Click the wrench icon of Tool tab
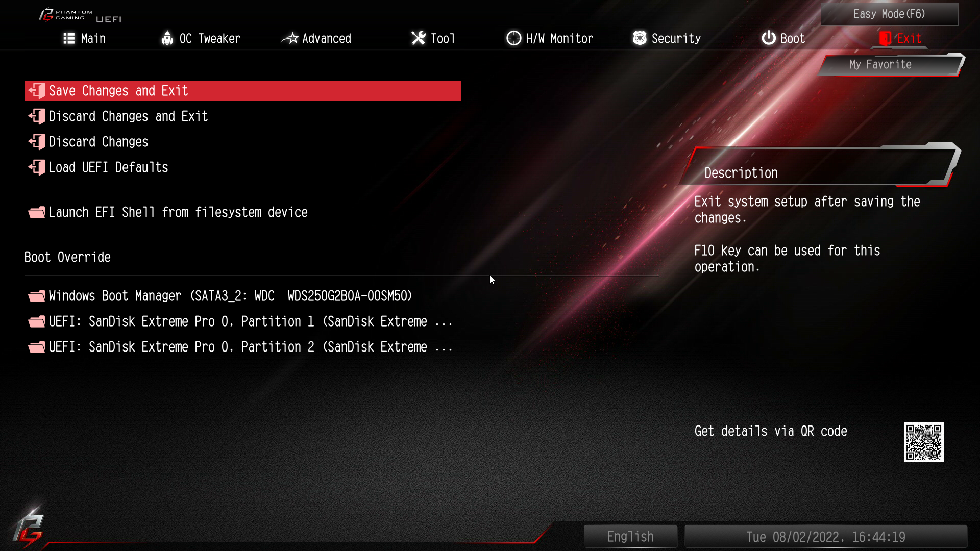This screenshot has width=980, height=551. point(418,38)
